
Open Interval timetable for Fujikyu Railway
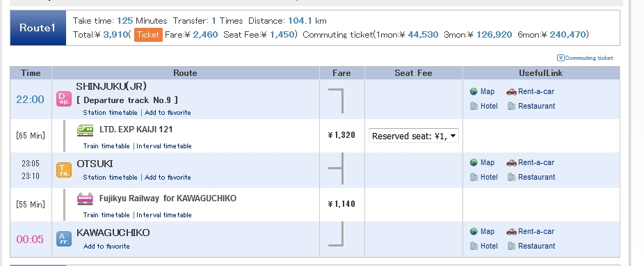[x=164, y=214]
